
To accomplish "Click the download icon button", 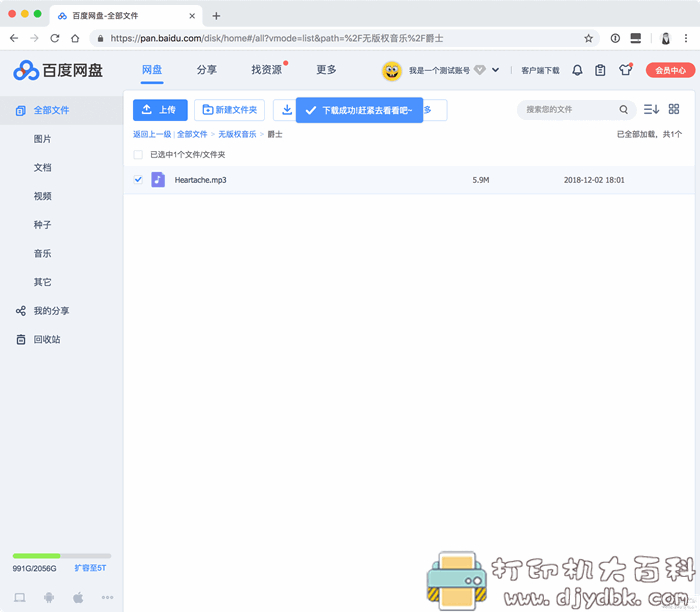I will (287, 110).
